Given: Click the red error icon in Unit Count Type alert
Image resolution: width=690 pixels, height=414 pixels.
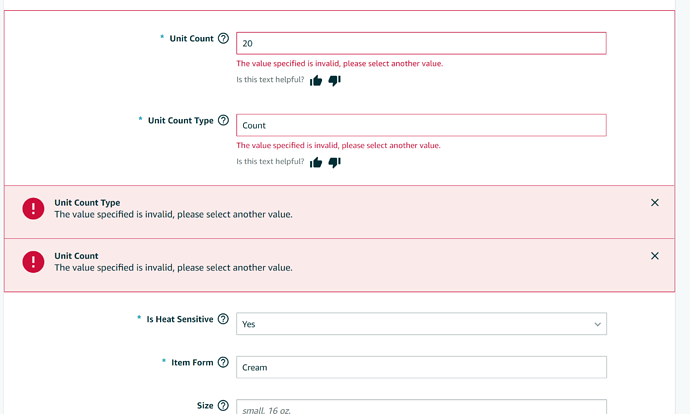Looking at the screenshot, I should 33,208.
